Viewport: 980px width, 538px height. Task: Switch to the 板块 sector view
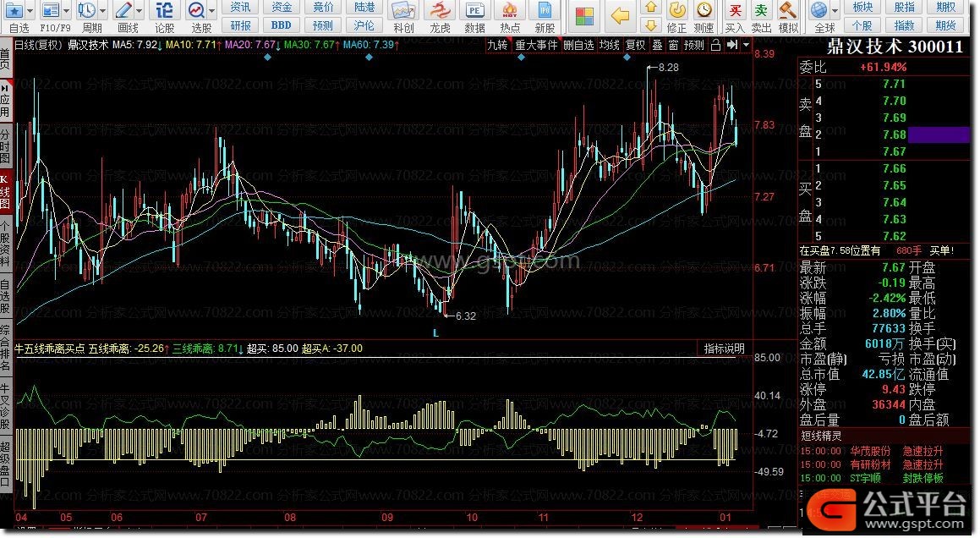tap(862, 8)
